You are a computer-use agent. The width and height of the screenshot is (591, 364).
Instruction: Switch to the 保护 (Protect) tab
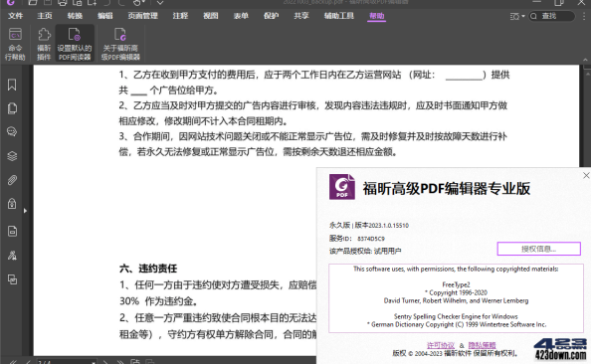tap(271, 16)
